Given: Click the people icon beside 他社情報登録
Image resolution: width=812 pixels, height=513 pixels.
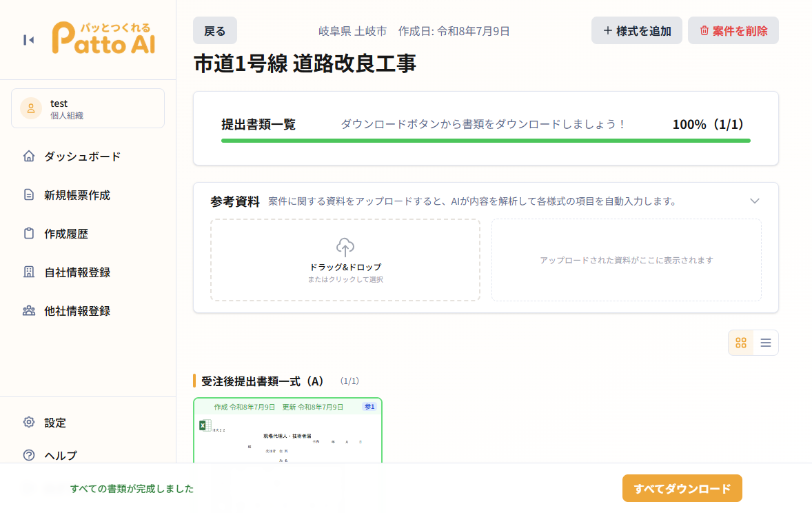Looking at the screenshot, I should (x=29, y=311).
